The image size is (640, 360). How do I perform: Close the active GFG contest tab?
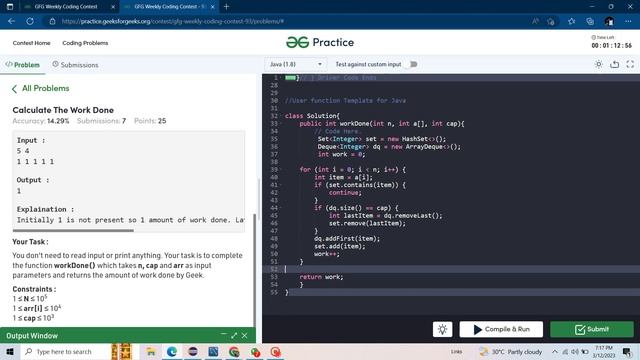tap(212, 7)
